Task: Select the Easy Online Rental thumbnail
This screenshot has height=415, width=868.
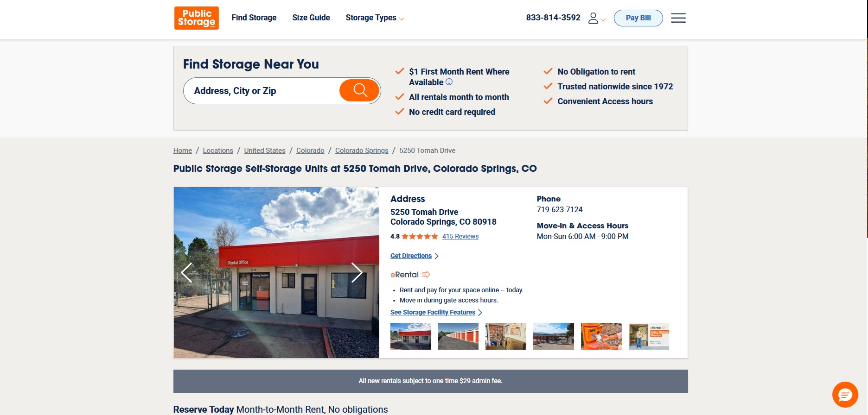Action: 649,336
